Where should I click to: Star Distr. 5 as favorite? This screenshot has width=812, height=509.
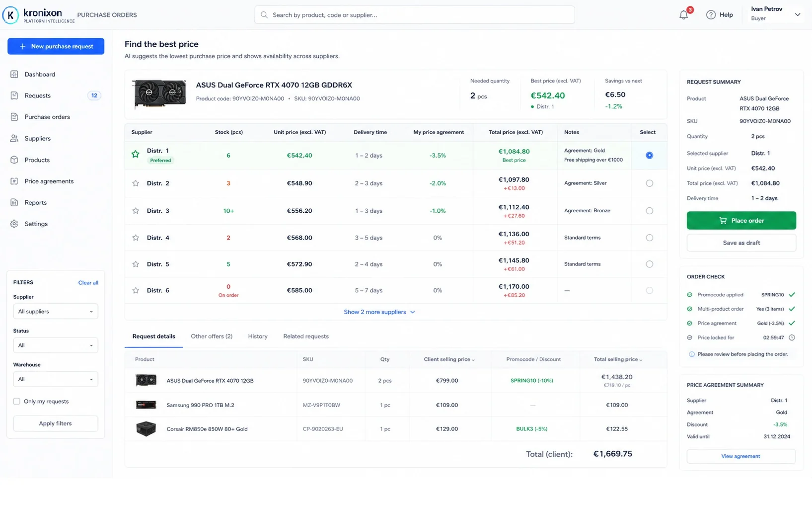[x=136, y=264]
